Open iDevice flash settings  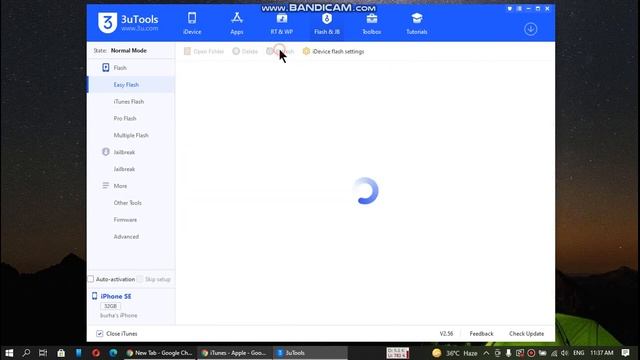point(333,51)
